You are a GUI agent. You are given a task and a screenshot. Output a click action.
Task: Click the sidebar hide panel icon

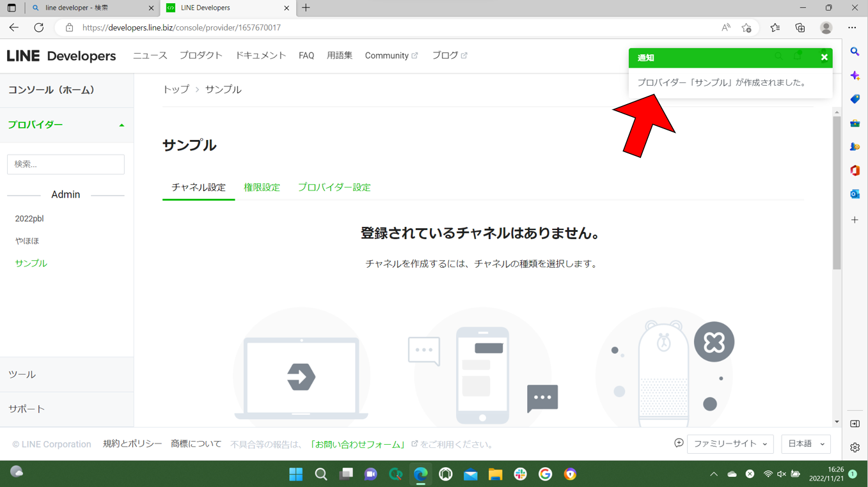pos(855,424)
